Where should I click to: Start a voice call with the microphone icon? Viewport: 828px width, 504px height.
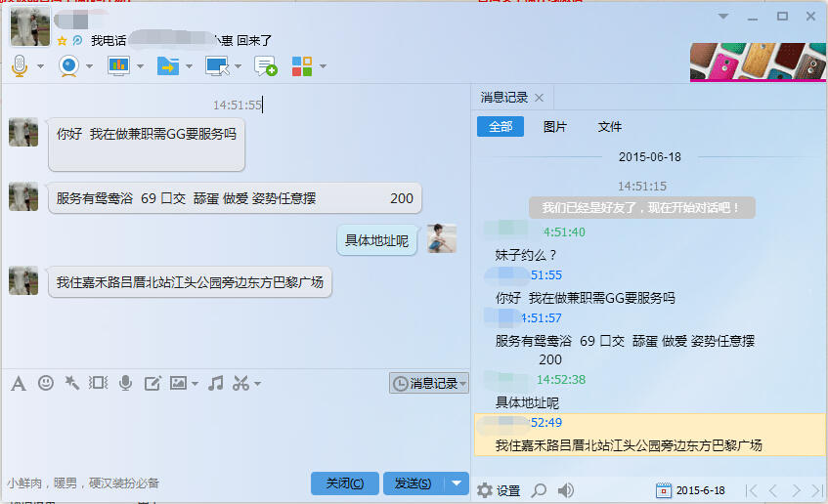coord(20,65)
